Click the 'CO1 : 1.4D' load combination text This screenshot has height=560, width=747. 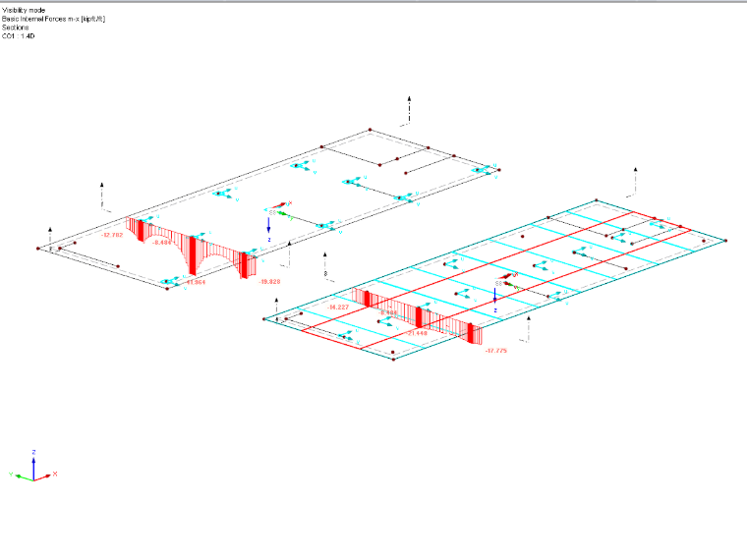[18, 36]
